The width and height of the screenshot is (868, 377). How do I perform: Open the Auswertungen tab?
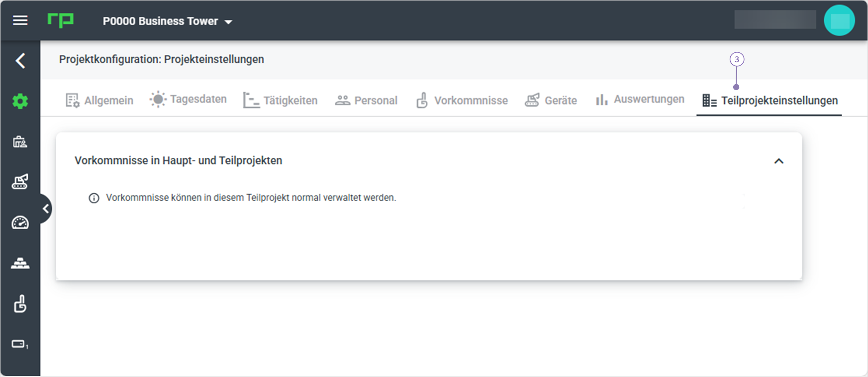640,100
